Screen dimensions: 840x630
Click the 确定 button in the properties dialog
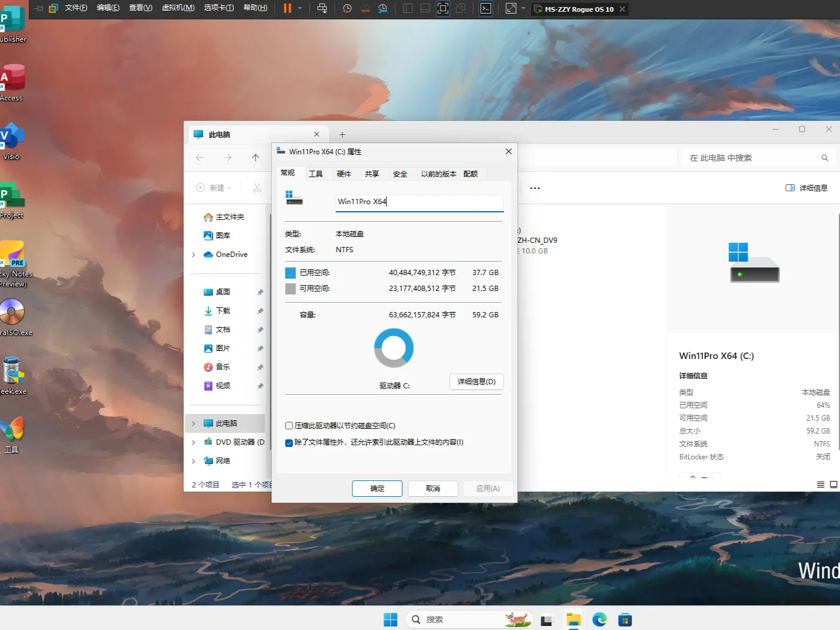(x=377, y=488)
